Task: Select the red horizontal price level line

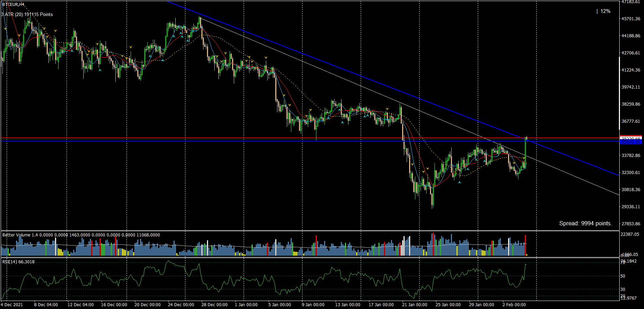Action: pyautogui.click(x=310, y=138)
